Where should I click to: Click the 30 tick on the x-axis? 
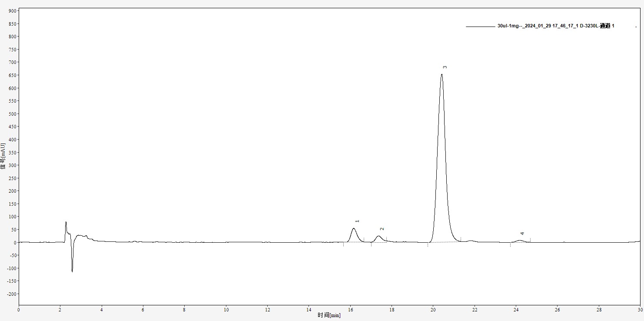pos(639,310)
